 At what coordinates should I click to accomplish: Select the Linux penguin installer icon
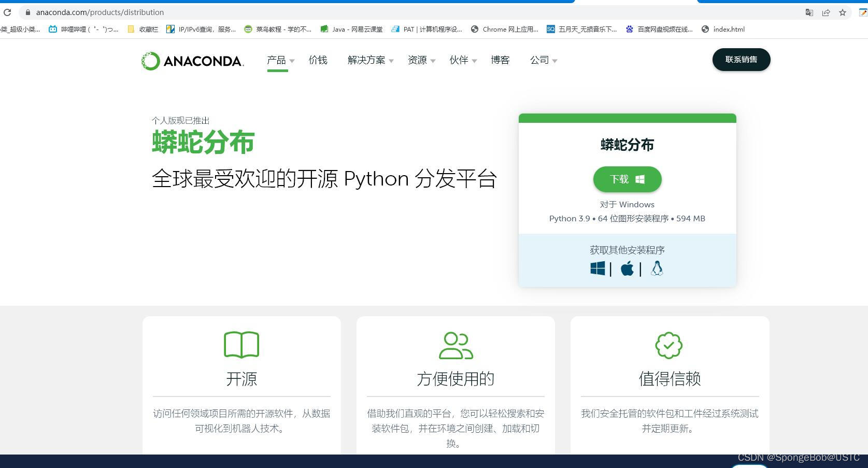tap(657, 268)
